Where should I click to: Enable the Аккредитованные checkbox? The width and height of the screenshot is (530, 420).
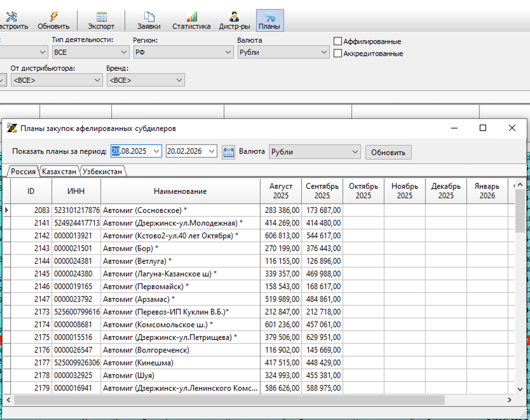click(338, 53)
